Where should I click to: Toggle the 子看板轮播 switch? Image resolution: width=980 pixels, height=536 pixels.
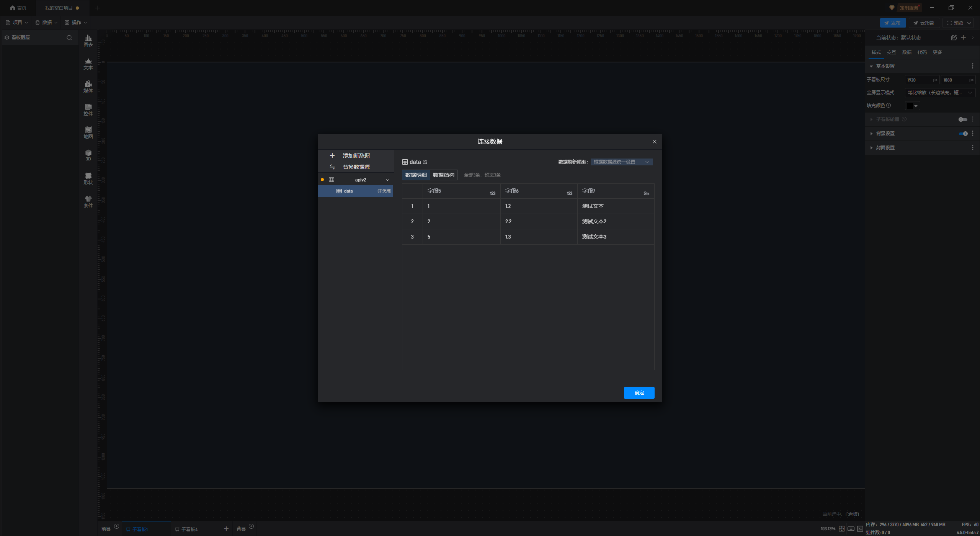click(962, 119)
